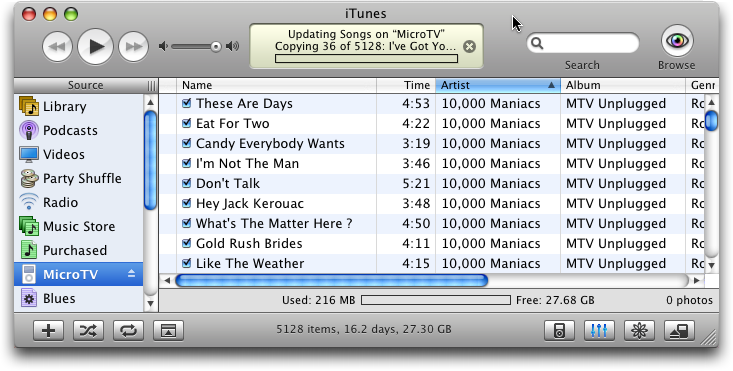Open Radio in the Source list
The image size is (733, 371).
[x=79, y=202]
